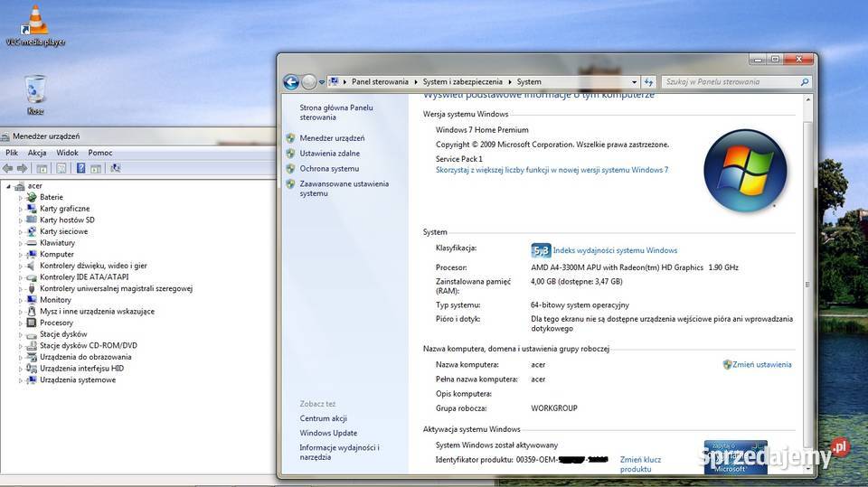This screenshot has width=868, height=487.
Task: Click the back arrow in System window
Action: click(291, 82)
